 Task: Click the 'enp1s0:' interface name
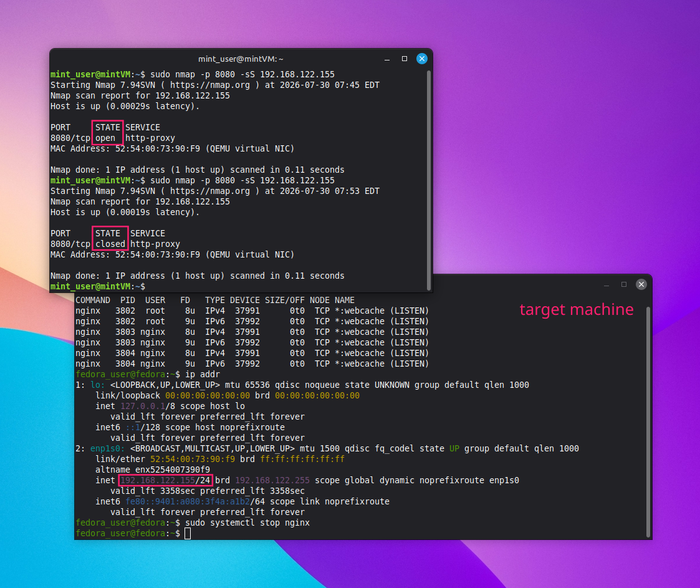(108, 449)
